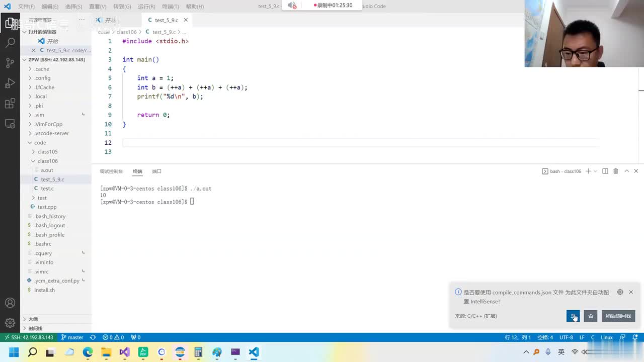Image resolution: width=644 pixels, height=362 pixels.
Task: Change the UTF-8 file encoding
Action: [x=566, y=337]
